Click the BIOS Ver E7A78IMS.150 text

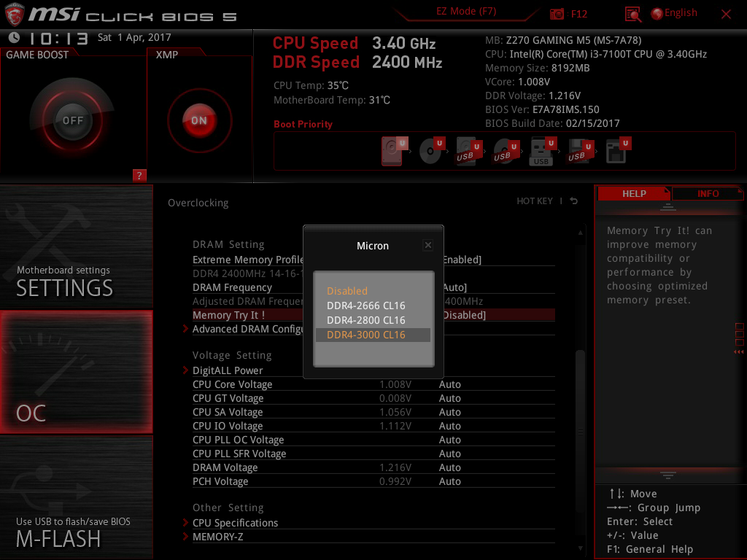click(x=542, y=109)
